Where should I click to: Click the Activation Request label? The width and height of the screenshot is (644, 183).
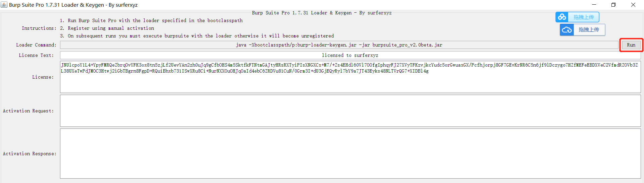click(28, 111)
